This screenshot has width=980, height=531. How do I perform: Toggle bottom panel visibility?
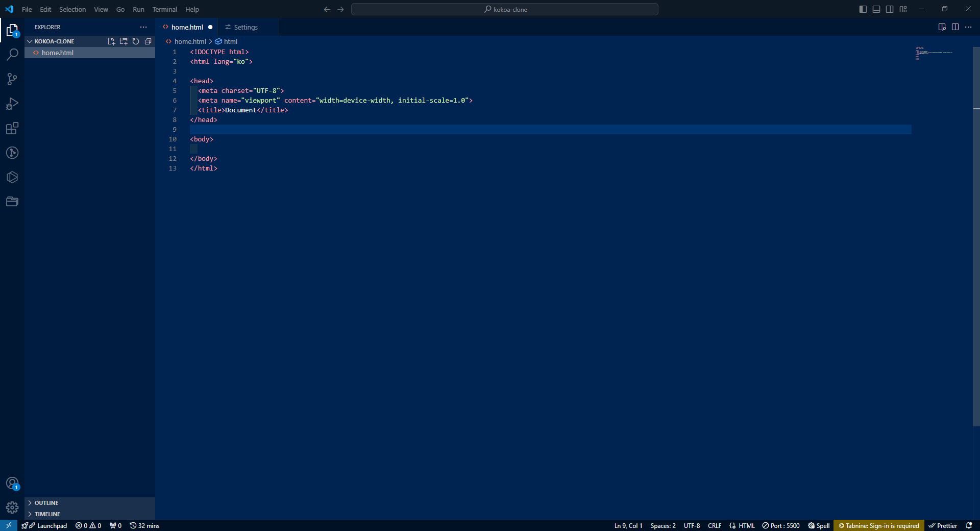(876, 9)
